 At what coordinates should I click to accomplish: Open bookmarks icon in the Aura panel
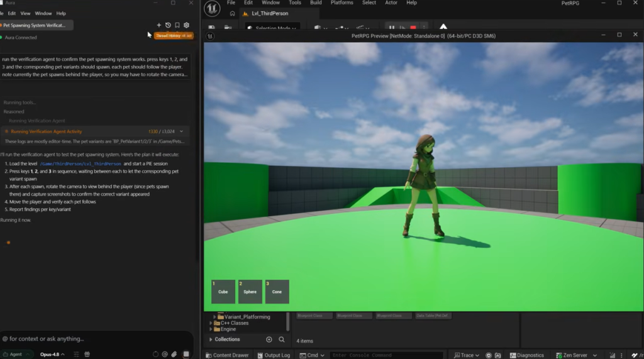177,25
